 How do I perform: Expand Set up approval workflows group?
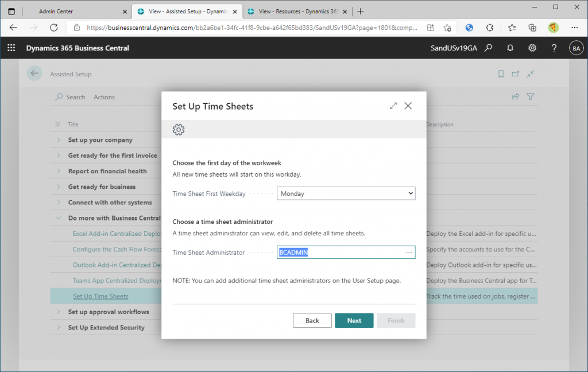[x=59, y=312]
